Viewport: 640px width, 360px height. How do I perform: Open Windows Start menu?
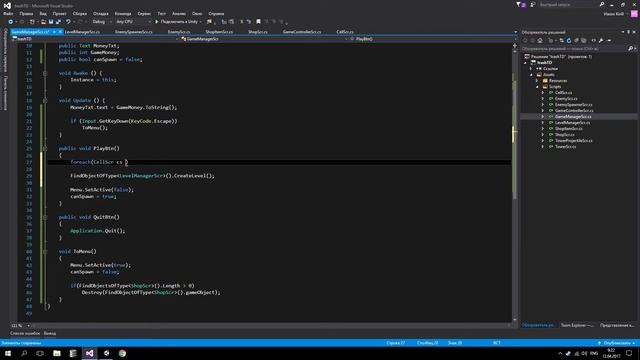pyautogui.click(x=8, y=353)
